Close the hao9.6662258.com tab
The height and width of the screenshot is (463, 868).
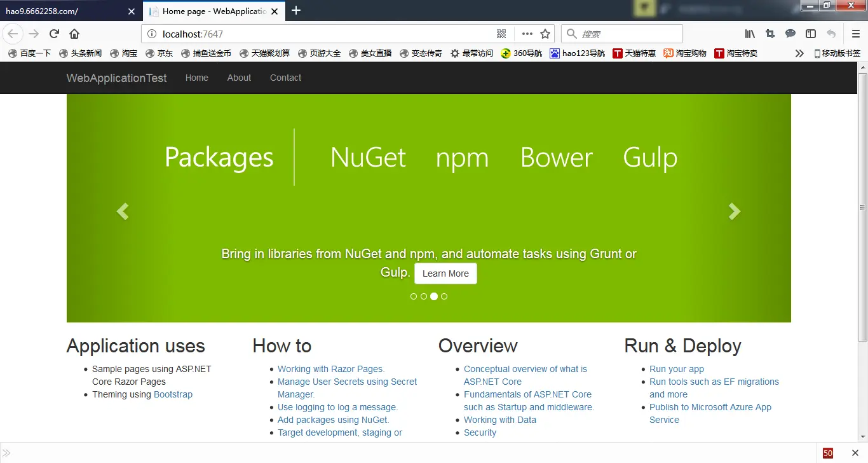(x=132, y=11)
